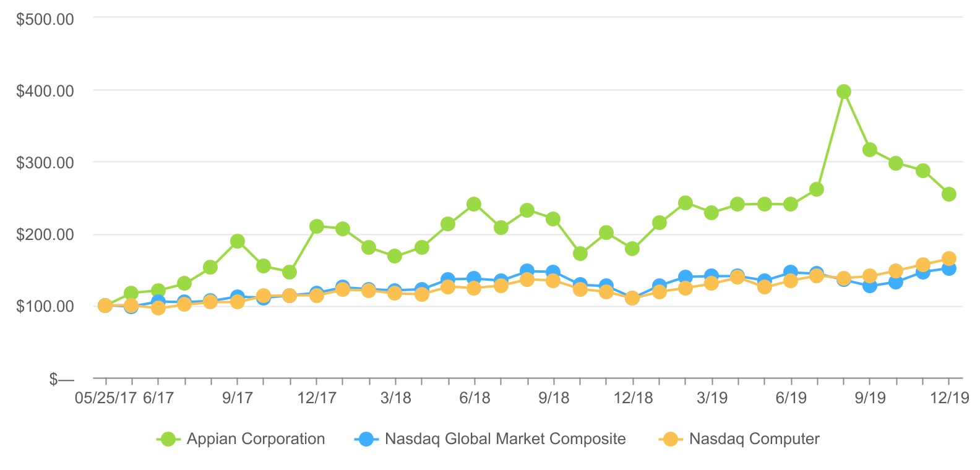Image resolution: width=980 pixels, height=470 pixels.
Task: Toggle the Nasdaq Computer legend label
Action: [754, 439]
